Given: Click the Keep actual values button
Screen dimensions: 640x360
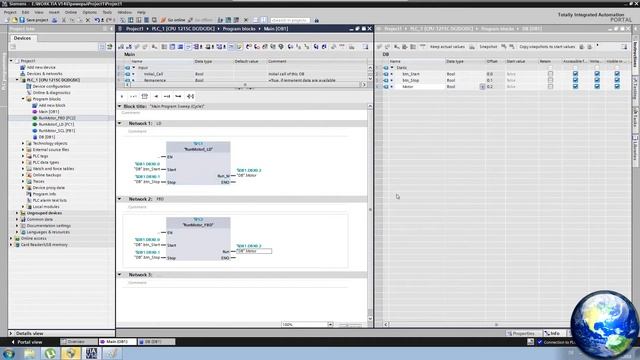Looking at the screenshot, I should [x=447, y=47].
